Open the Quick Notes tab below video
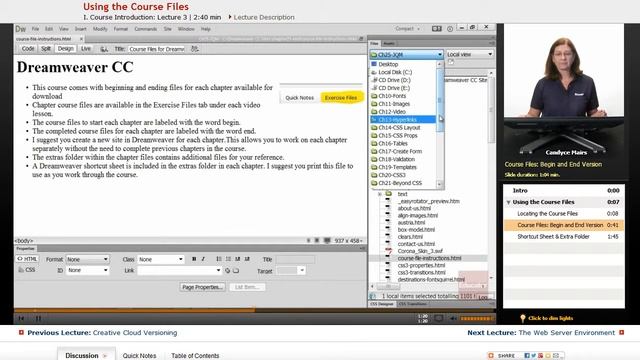The image size is (640, 360). point(140,356)
